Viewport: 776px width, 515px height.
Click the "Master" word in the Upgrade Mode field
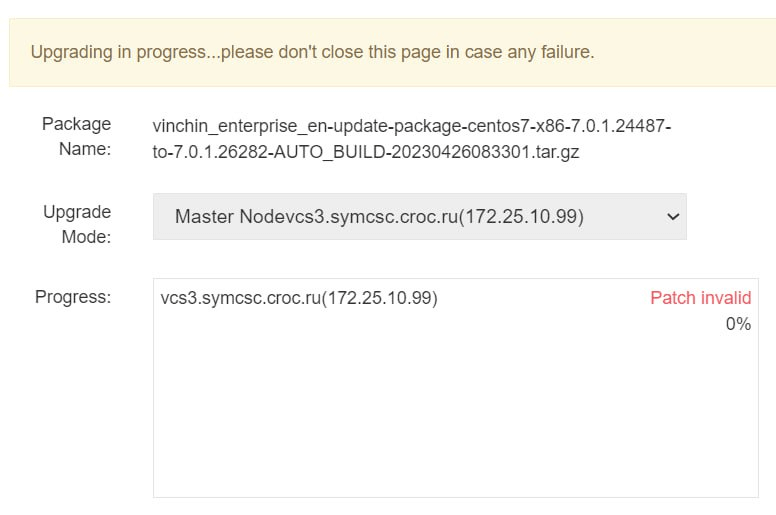(x=203, y=216)
